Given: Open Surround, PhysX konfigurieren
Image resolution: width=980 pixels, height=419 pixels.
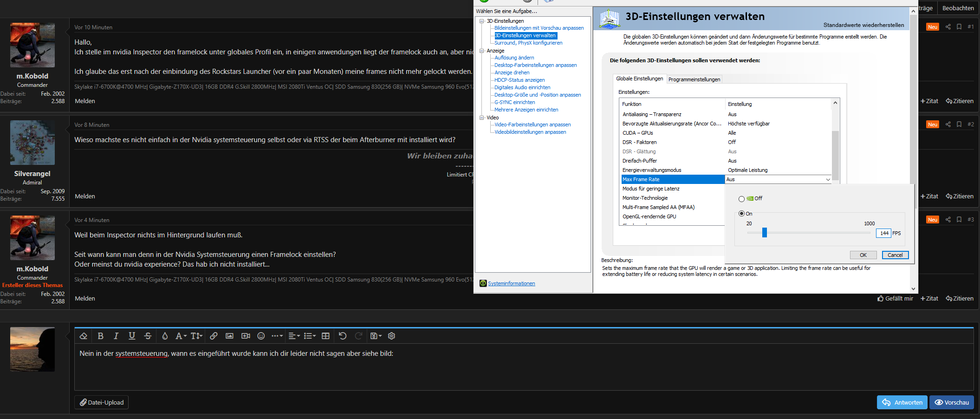Looking at the screenshot, I should [528, 43].
